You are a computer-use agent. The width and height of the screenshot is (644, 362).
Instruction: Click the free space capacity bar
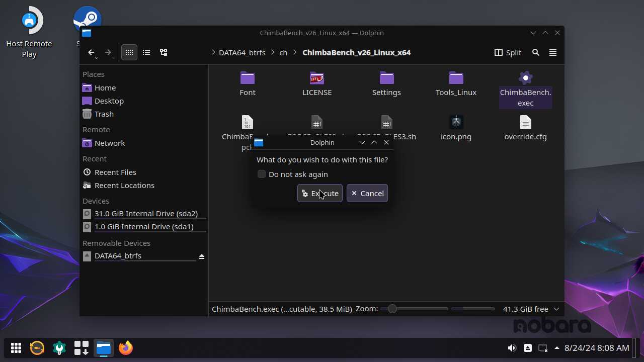[x=473, y=309]
